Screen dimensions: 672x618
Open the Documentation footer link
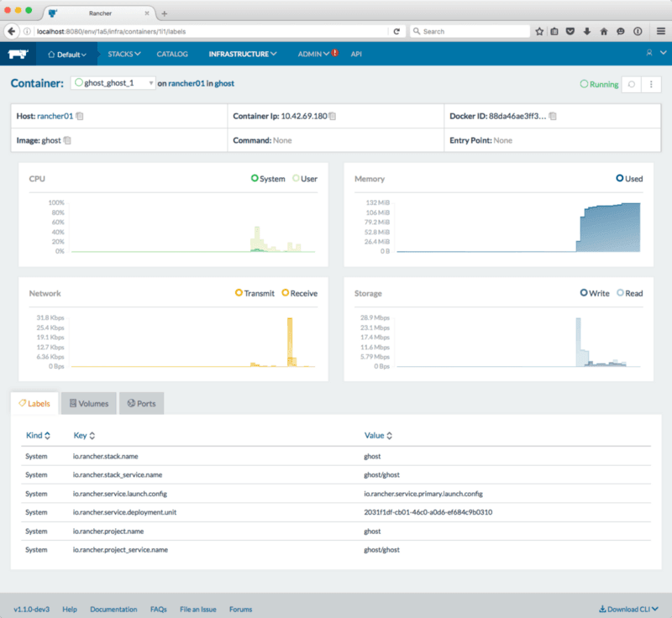113,609
